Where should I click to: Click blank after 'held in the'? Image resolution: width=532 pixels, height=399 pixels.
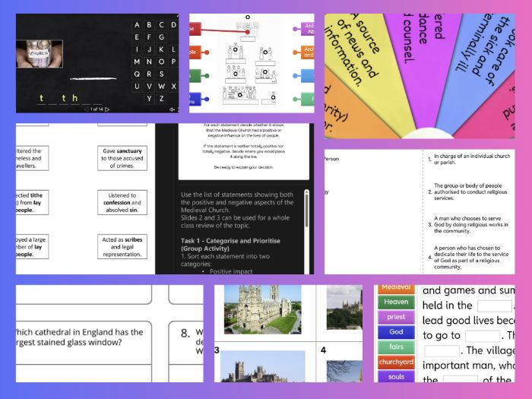click(495, 306)
